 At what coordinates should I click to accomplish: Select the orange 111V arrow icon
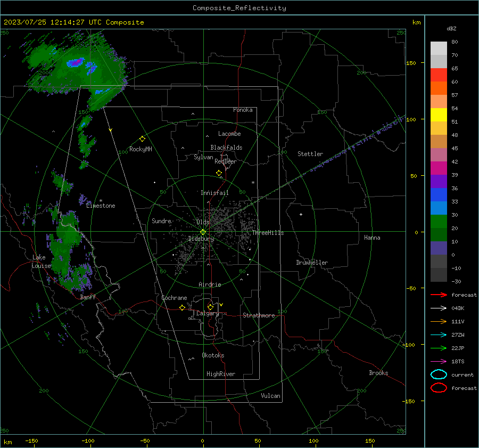point(439,321)
